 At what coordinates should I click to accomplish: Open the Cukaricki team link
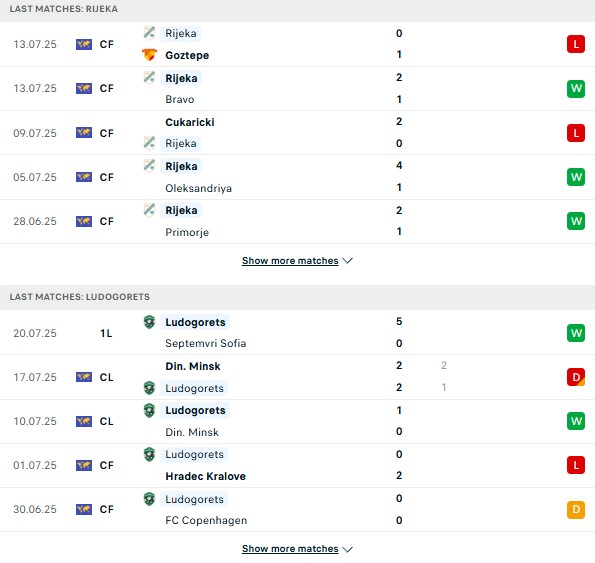(x=190, y=122)
